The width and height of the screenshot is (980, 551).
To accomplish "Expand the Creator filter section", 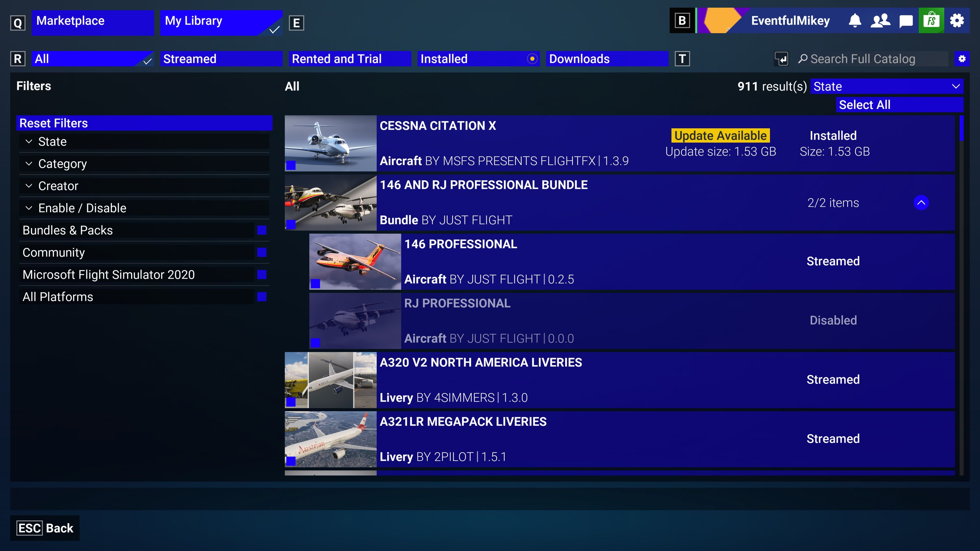I will pos(144,186).
